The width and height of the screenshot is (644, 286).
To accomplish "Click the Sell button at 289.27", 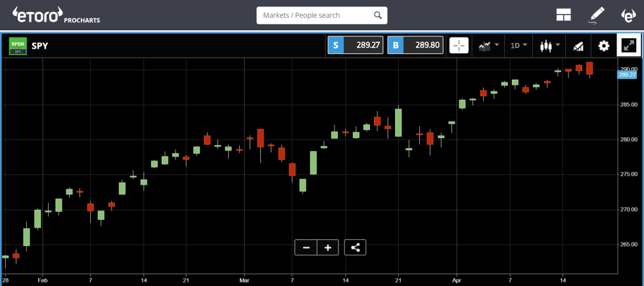I will [x=355, y=45].
